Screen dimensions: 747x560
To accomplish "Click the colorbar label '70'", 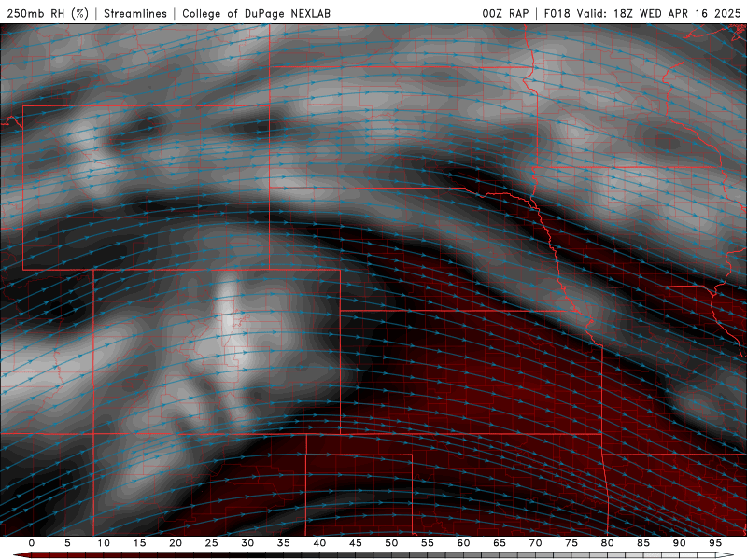I will [x=535, y=543].
